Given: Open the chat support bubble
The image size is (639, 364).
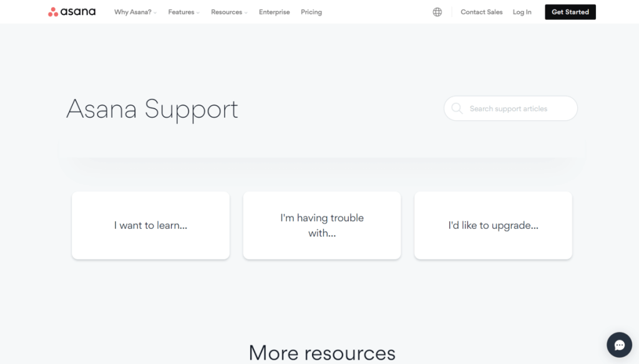Looking at the screenshot, I should (619, 345).
